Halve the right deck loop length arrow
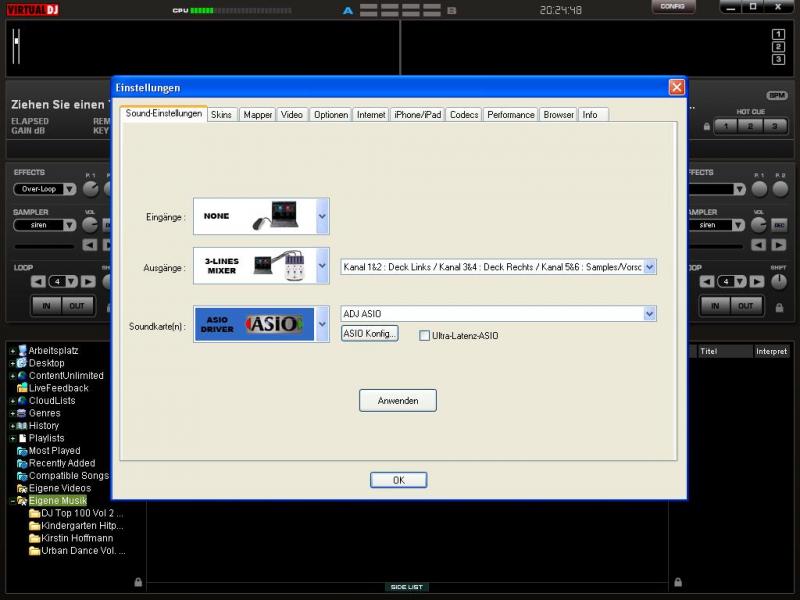 point(707,282)
